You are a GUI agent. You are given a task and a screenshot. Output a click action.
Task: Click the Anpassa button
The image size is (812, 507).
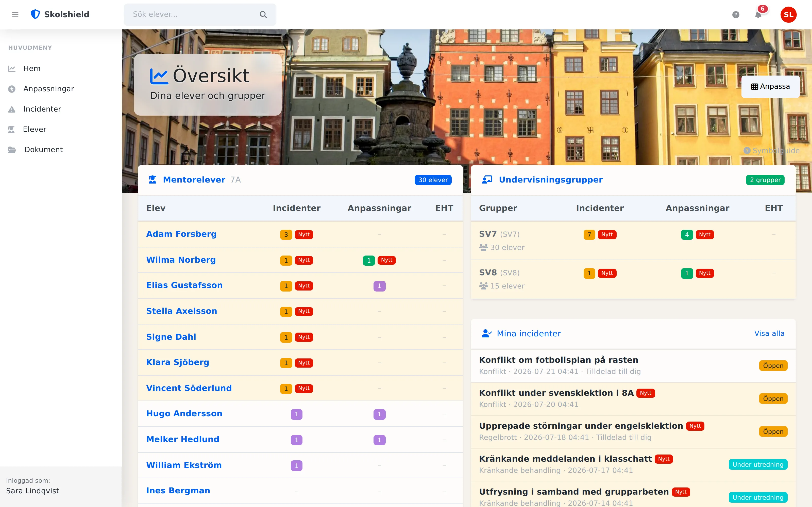770,86
